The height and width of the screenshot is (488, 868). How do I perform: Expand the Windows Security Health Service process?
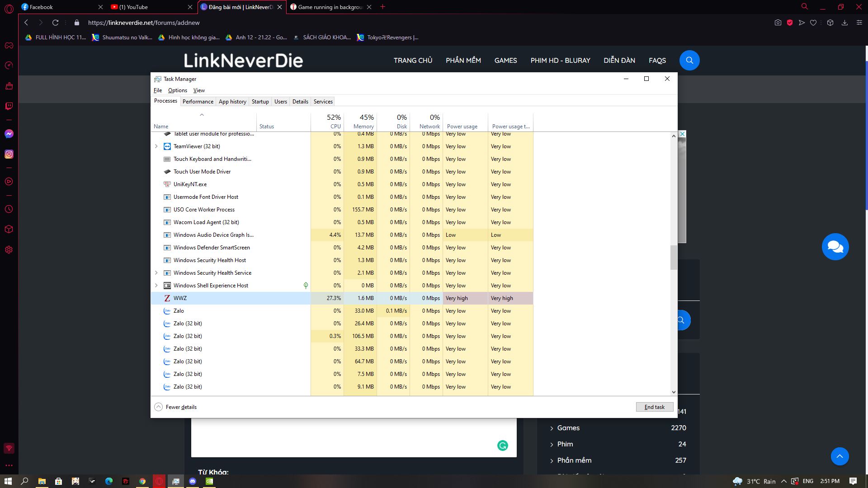[156, 273]
